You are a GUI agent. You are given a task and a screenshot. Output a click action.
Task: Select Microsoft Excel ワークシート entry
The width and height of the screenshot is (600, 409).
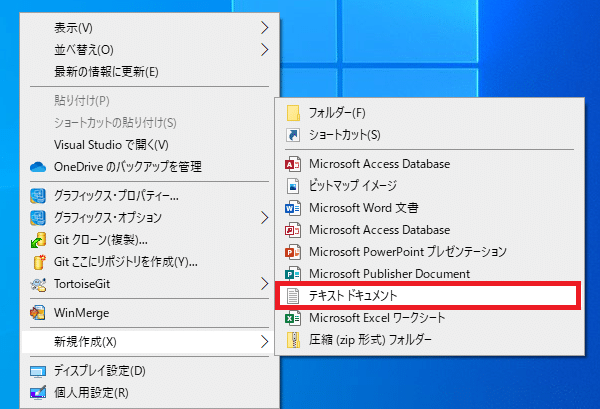(430, 318)
